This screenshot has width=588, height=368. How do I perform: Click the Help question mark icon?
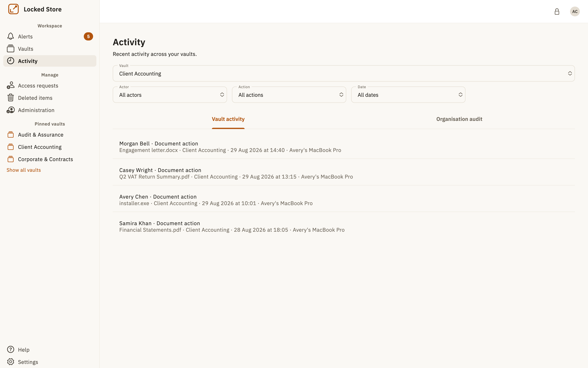click(10, 349)
